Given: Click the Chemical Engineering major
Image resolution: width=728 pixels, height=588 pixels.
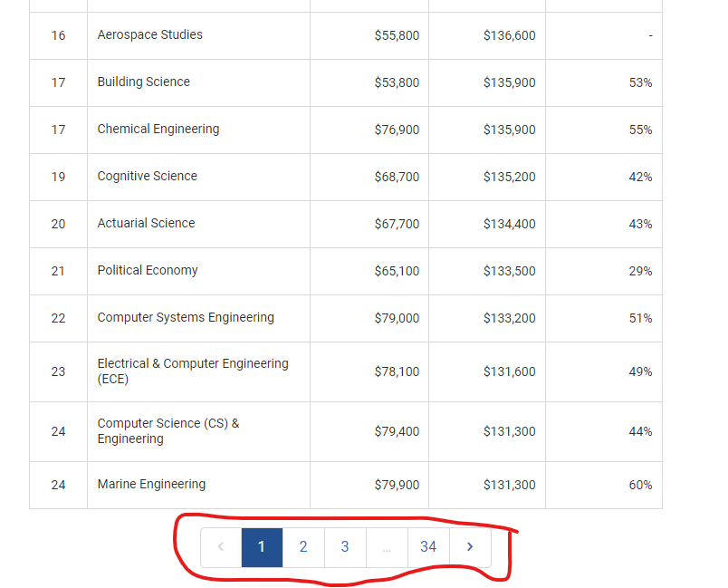Looking at the screenshot, I should point(158,129).
